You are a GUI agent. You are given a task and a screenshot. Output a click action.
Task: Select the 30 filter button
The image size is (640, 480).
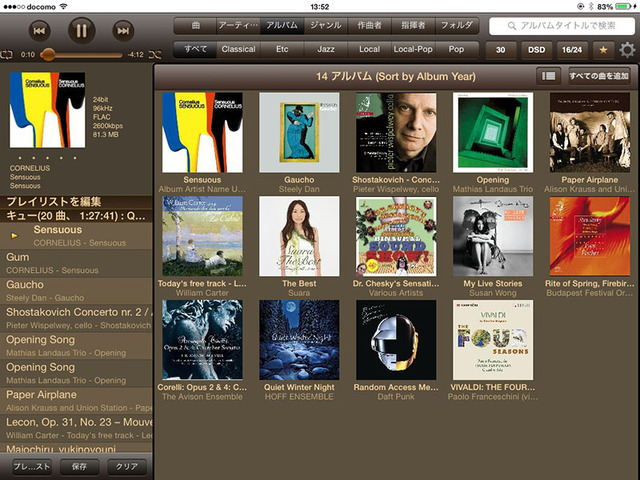pos(501,49)
